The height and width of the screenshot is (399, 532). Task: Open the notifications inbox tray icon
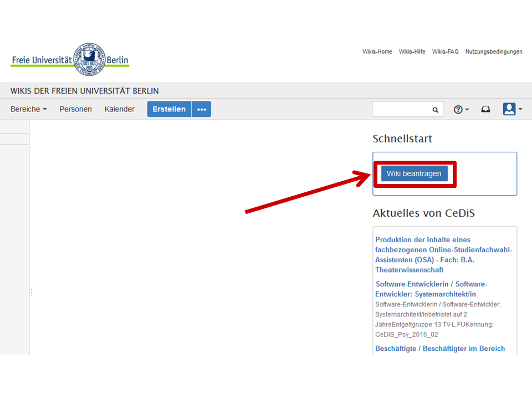coord(485,109)
